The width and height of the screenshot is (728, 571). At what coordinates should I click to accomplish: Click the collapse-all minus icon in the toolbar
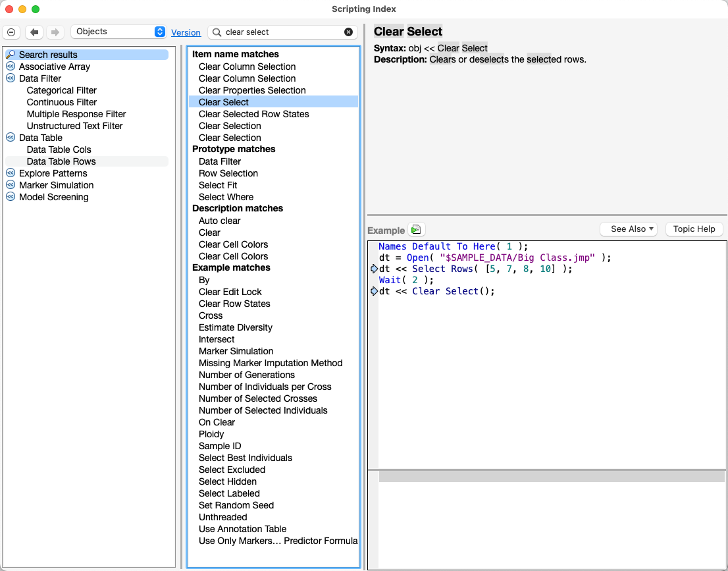11,32
